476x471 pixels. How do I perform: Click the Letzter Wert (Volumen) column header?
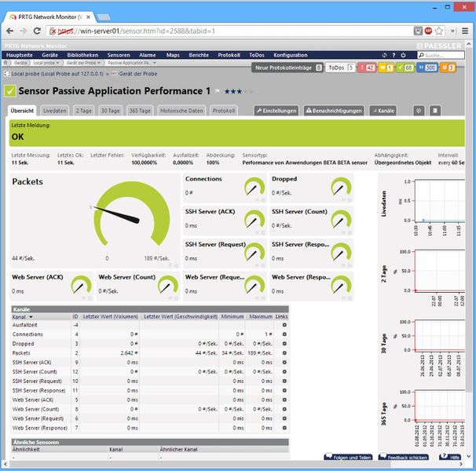pos(110,316)
